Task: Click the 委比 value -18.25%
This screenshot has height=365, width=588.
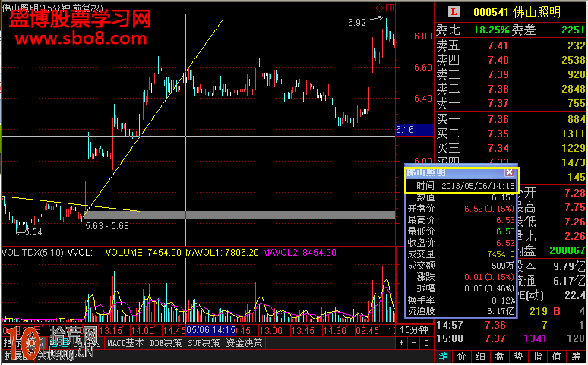Action: coord(489,30)
